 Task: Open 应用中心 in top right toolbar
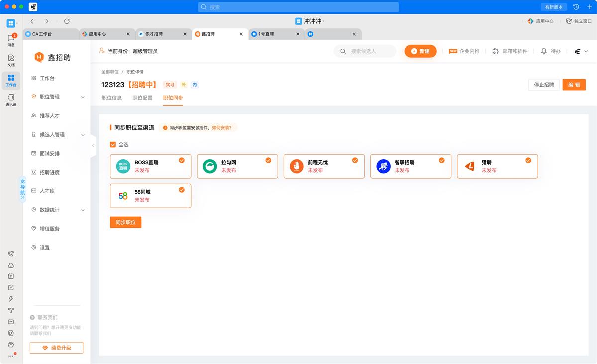(541, 21)
